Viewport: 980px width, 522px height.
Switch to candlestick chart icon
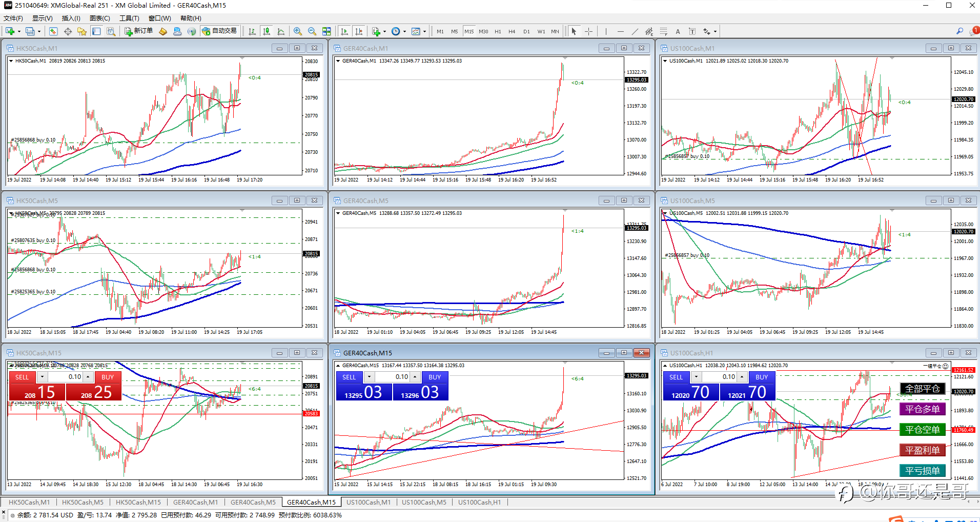267,31
